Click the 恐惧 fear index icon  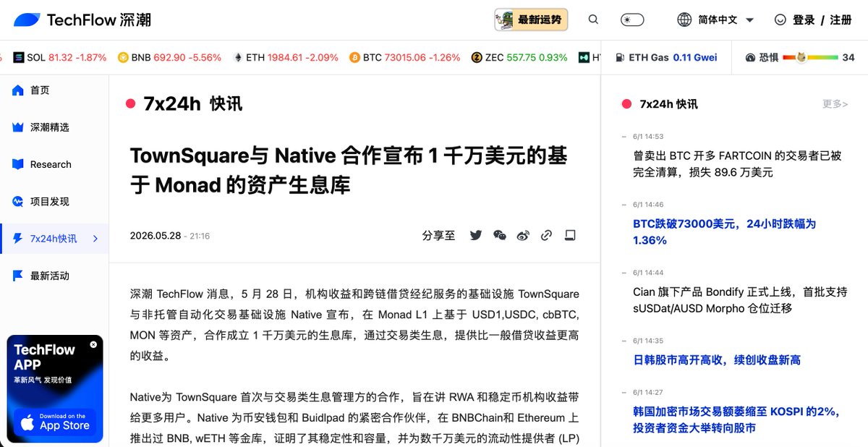[751, 57]
